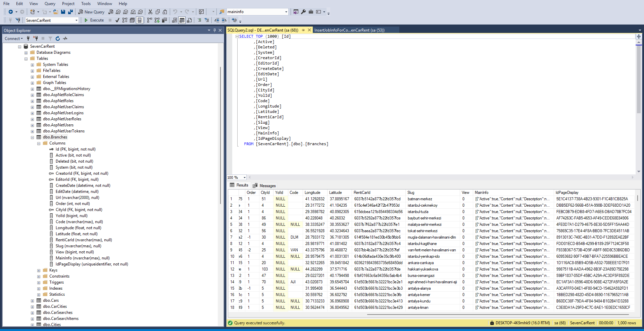Click Display Estimated Execution Plan icon
644x331 pixels.
(125, 20)
